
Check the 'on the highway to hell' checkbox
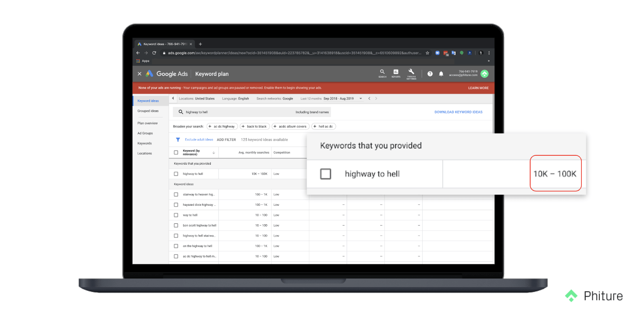tap(176, 246)
